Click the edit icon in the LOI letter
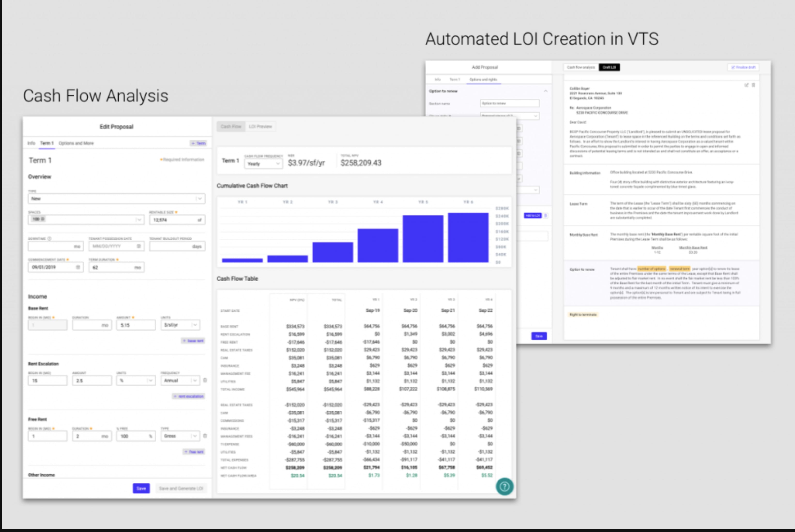 click(746, 85)
